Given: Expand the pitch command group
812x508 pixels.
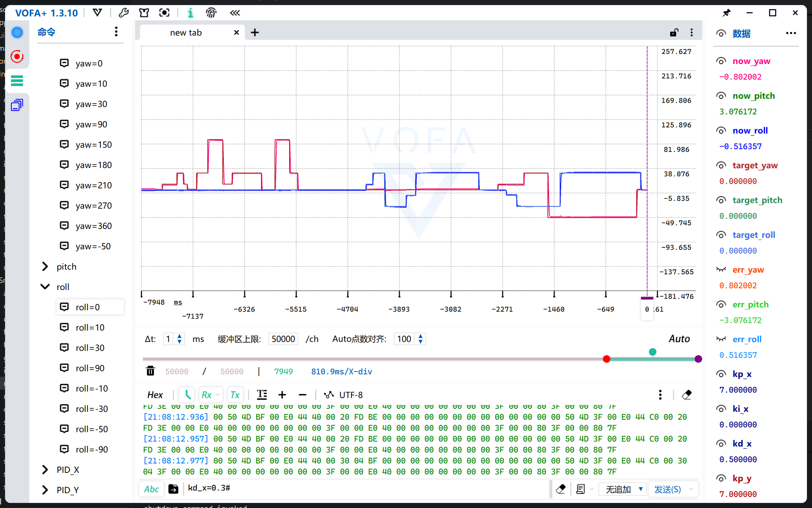Looking at the screenshot, I should [x=45, y=267].
